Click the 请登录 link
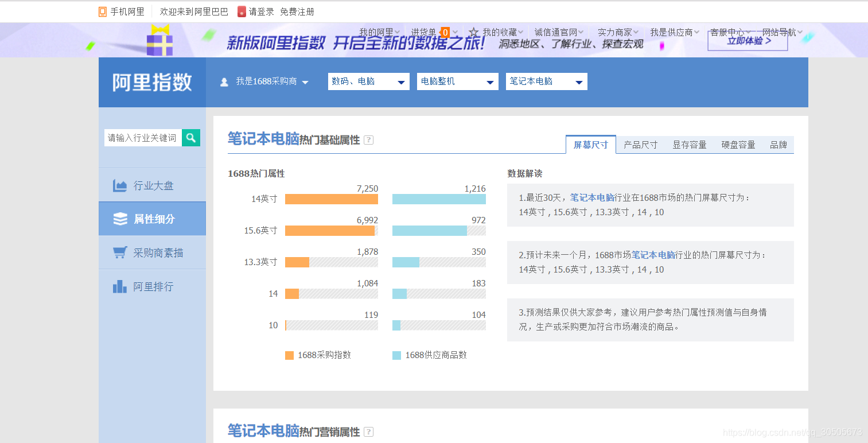 (x=262, y=11)
